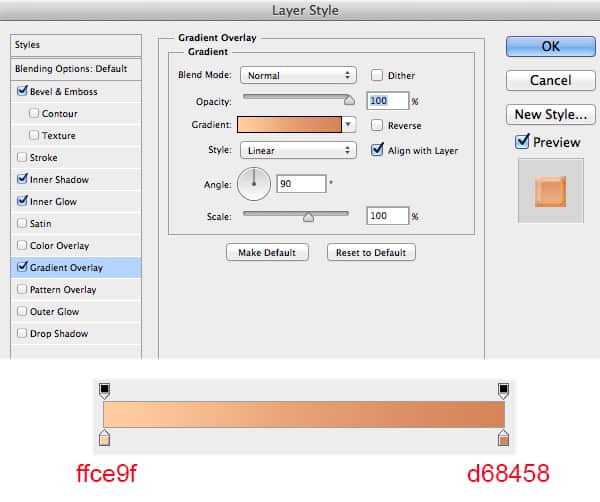Image resolution: width=600 pixels, height=502 pixels.
Task: Select the right d68458 color stop
Action: coord(504,439)
